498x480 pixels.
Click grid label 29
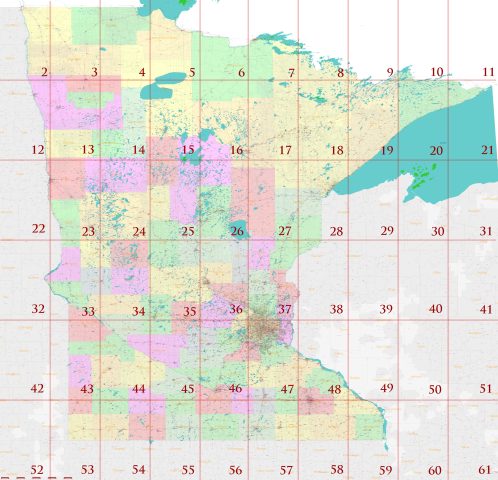387,230
